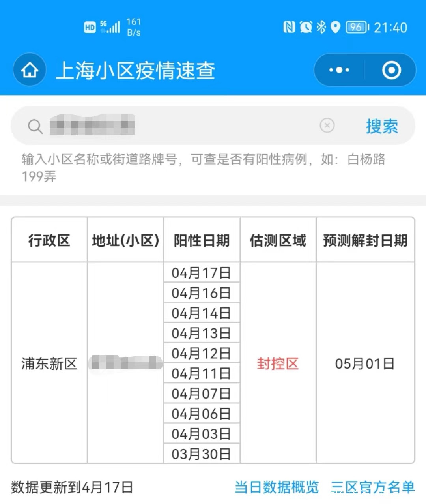Open the 三区官方名单 link
Image resolution: width=426 pixels, height=504 pixels.
372,487
